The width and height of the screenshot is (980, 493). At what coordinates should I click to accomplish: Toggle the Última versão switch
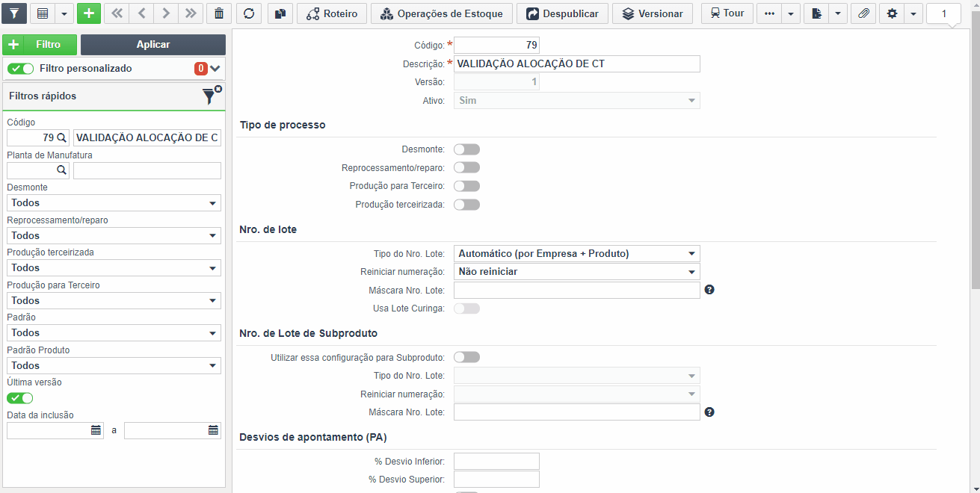point(20,398)
